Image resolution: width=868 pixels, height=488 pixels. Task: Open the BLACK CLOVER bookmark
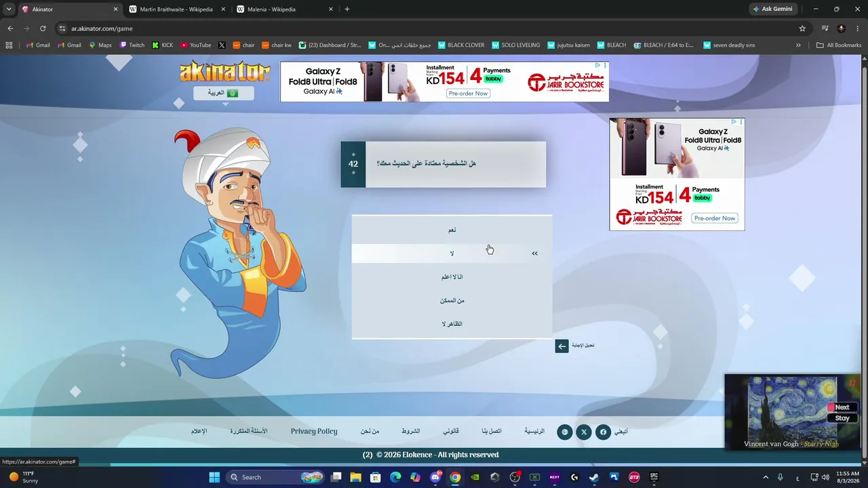461,45
